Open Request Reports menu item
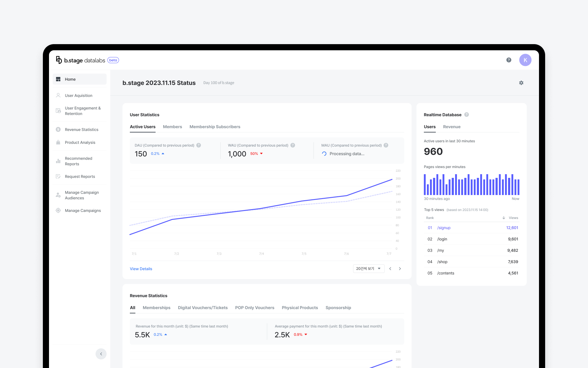588x368 pixels. coord(80,176)
